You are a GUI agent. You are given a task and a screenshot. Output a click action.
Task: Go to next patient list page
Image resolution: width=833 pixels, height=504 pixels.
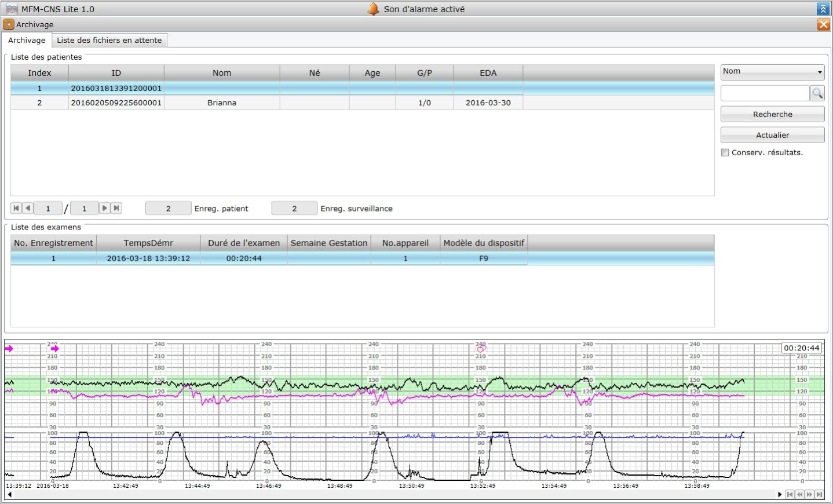point(104,208)
